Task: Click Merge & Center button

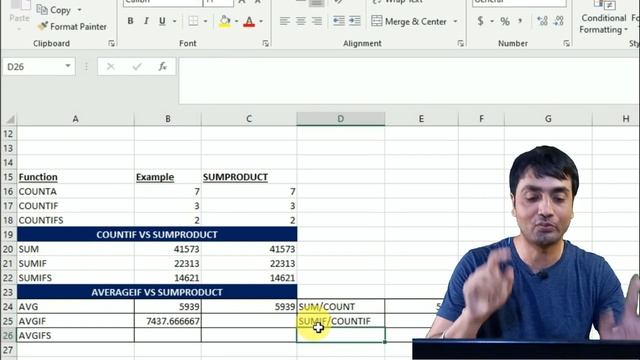Action: click(x=409, y=21)
